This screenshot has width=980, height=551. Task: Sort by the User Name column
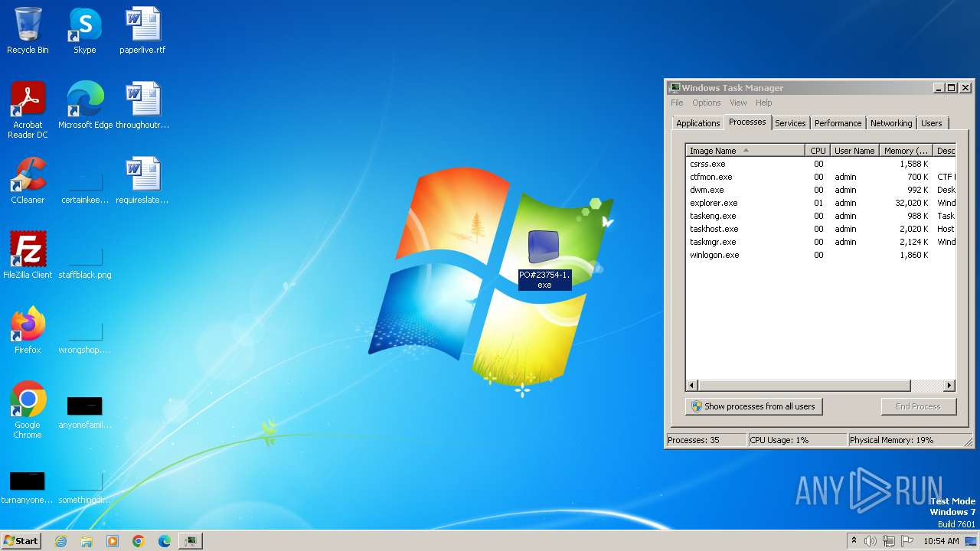854,151
